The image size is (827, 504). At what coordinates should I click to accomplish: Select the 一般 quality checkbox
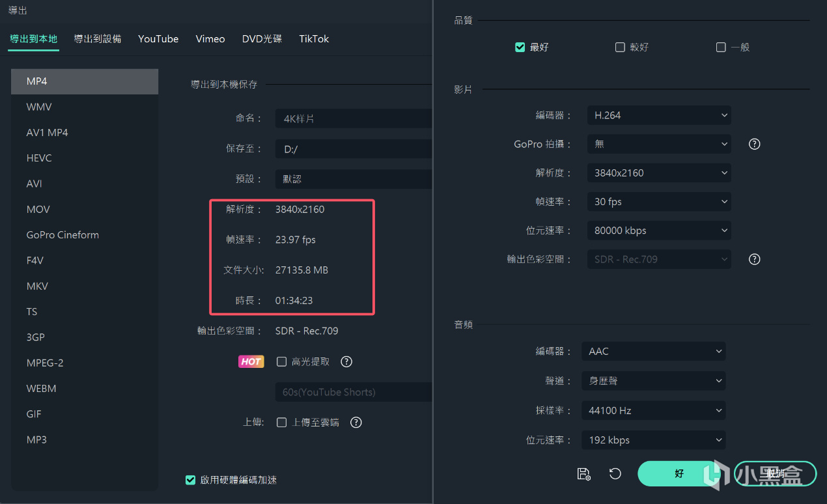click(x=721, y=47)
